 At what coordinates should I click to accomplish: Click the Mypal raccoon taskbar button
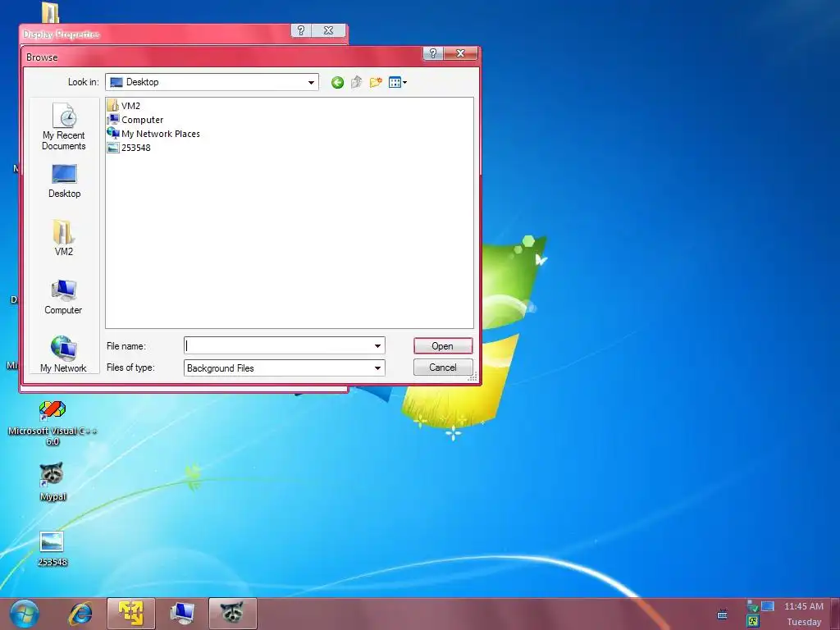coord(232,614)
